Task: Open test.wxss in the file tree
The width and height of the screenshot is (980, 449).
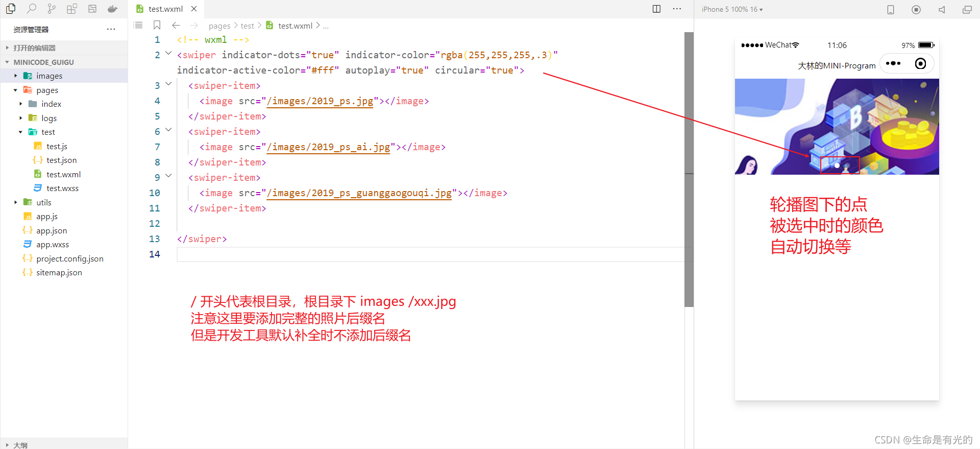Action: pyautogui.click(x=64, y=188)
